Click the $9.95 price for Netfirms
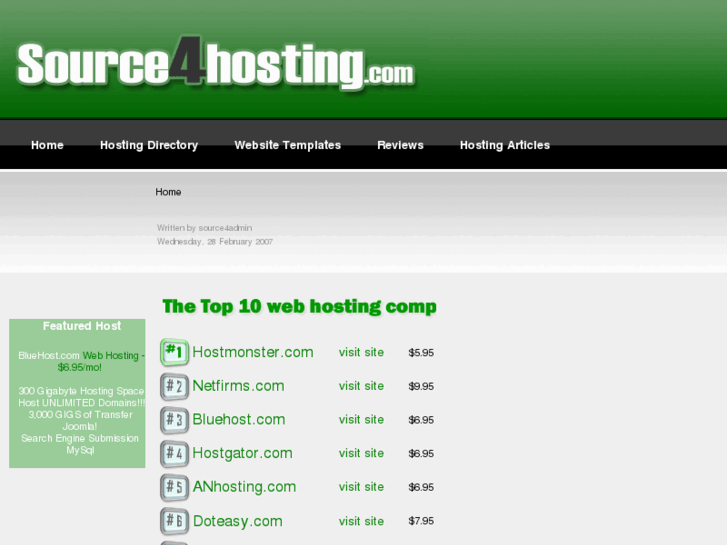The height and width of the screenshot is (545, 727). (x=421, y=386)
